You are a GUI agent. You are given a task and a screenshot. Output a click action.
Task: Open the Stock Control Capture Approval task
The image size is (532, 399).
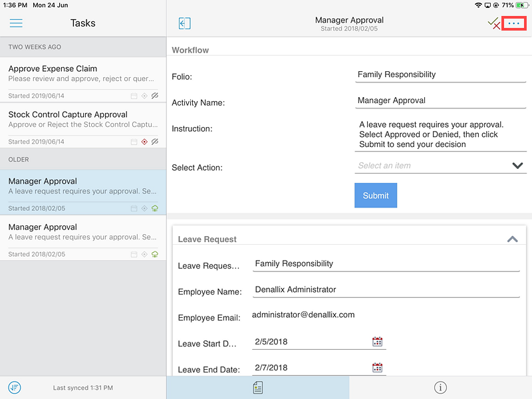83,126
